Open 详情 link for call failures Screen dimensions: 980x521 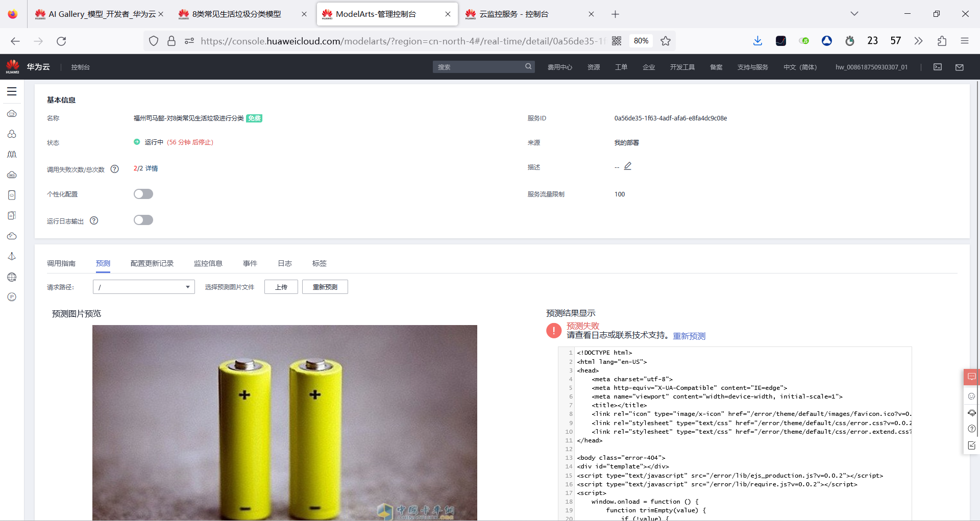click(152, 168)
